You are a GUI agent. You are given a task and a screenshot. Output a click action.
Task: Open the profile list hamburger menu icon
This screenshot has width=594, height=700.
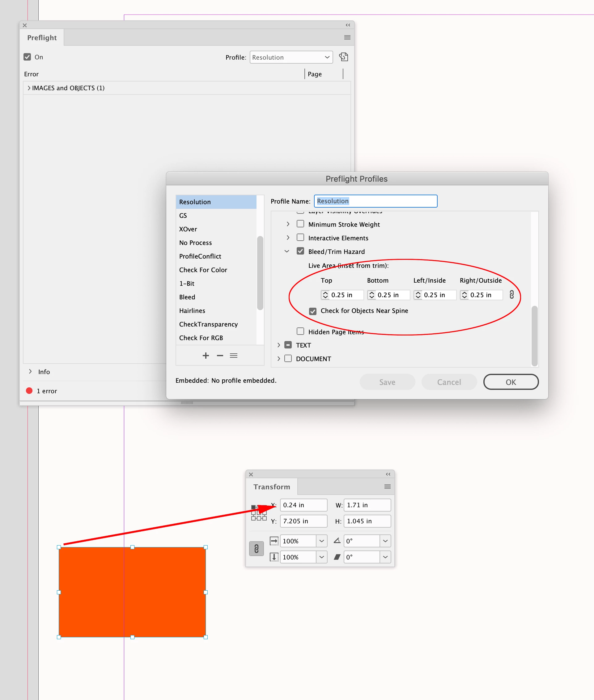(x=234, y=356)
